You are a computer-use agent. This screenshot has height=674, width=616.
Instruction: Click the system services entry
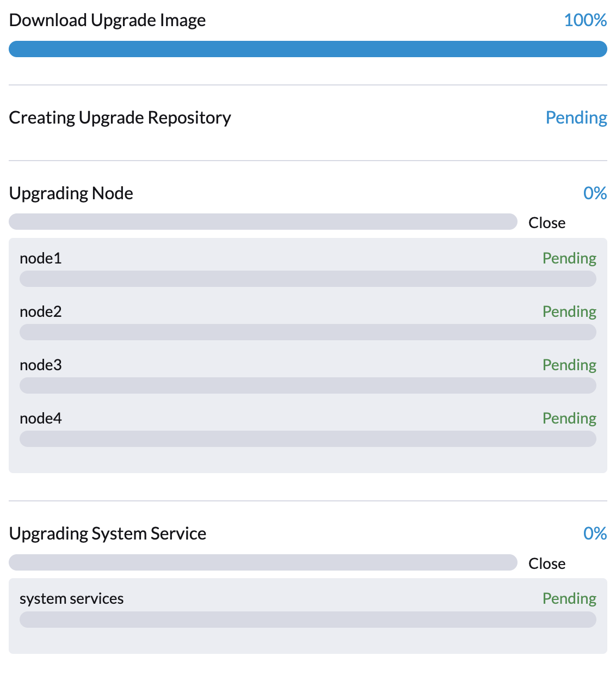pyautogui.click(x=71, y=598)
